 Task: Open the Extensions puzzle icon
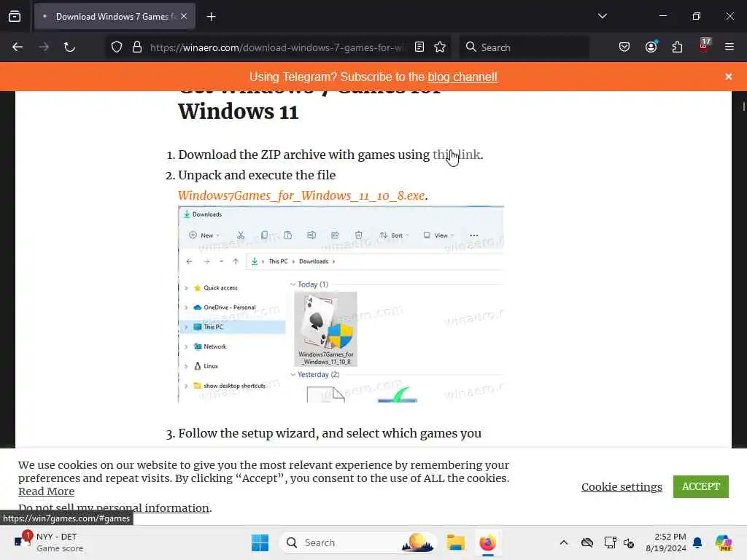pos(677,47)
